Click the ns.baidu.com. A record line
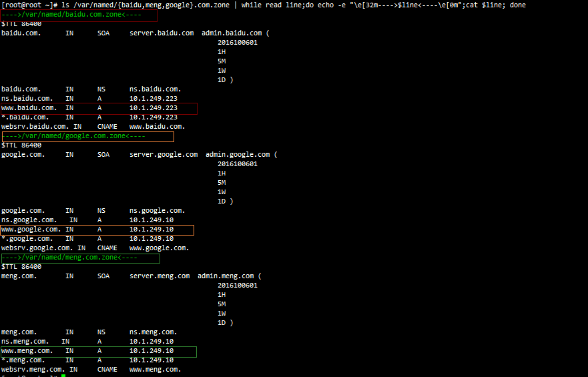Screen dimensions: 588x377 tap(89, 99)
